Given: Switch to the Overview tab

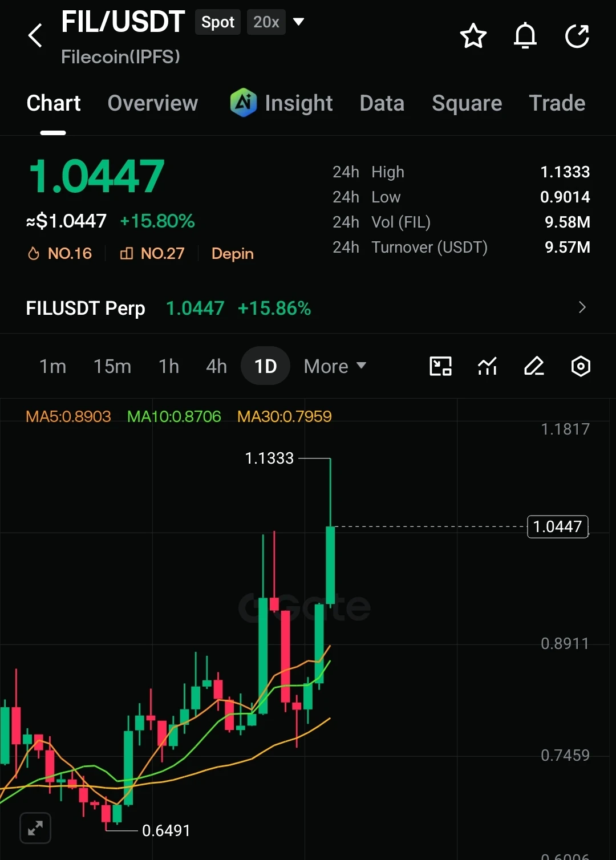Looking at the screenshot, I should [x=153, y=103].
